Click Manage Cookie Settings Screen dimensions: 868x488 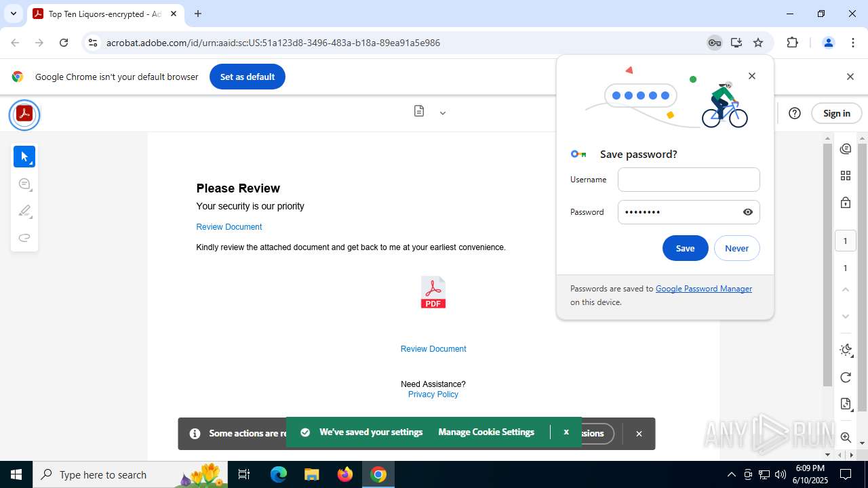486,432
